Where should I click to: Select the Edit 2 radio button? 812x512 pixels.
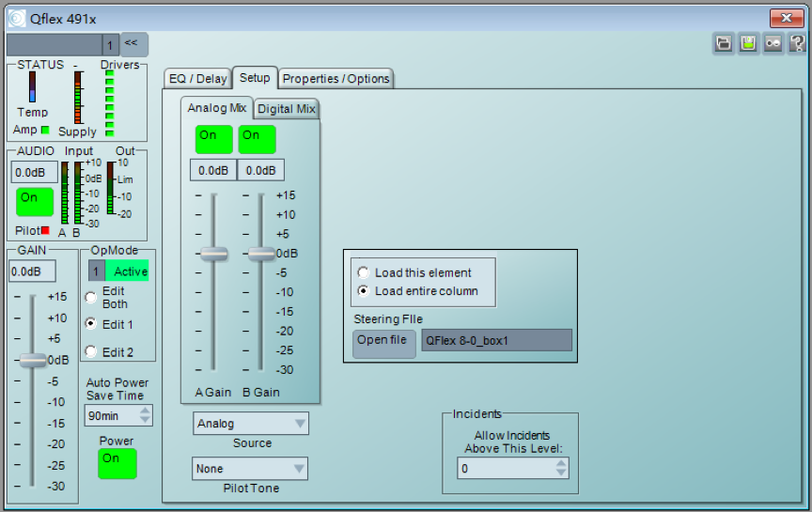click(91, 351)
